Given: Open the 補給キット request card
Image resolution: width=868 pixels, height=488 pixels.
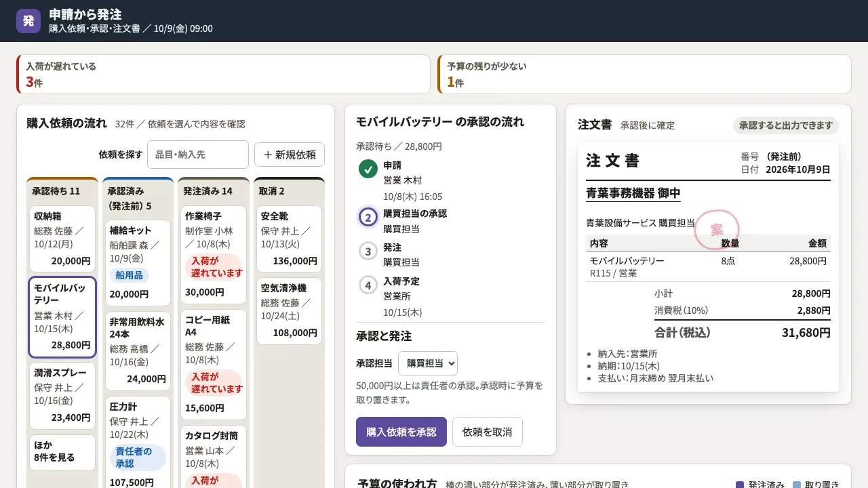Looking at the screenshot, I should [138, 262].
